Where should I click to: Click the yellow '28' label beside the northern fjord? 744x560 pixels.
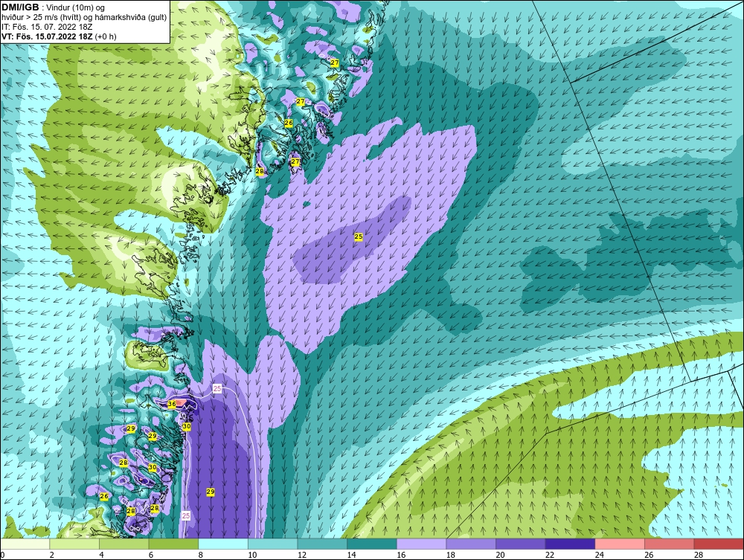(260, 171)
